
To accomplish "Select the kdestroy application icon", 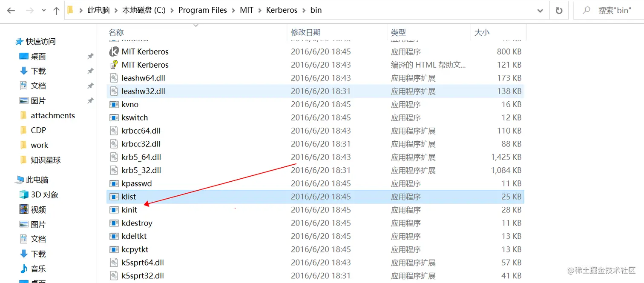I will point(114,223).
